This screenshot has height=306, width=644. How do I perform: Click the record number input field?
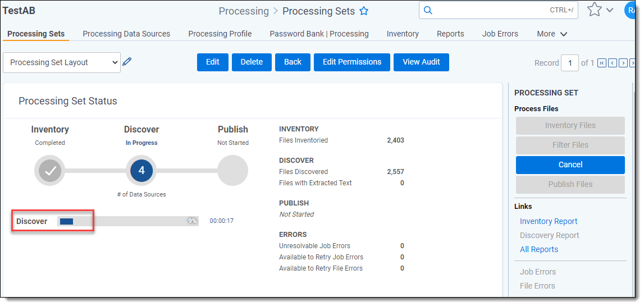point(569,63)
